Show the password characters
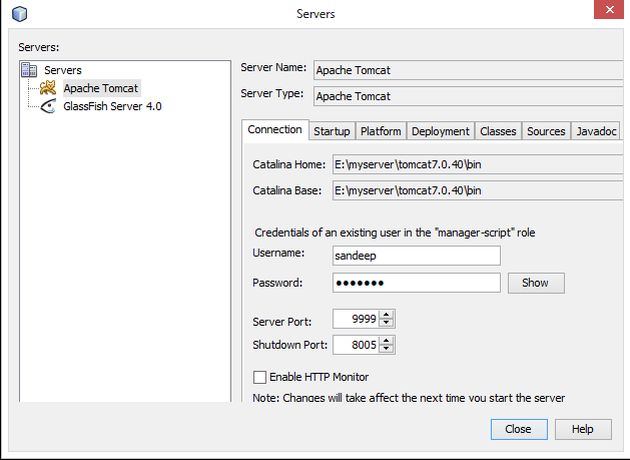Viewport: 630px width, 460px height. point(535,283)
